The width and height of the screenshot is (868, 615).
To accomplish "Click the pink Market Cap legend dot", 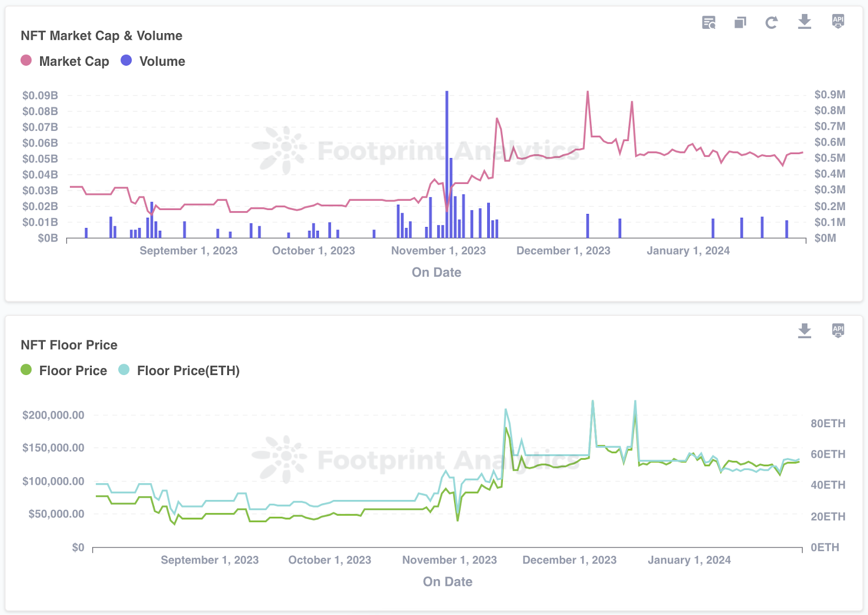I will (x=26, y=61).
